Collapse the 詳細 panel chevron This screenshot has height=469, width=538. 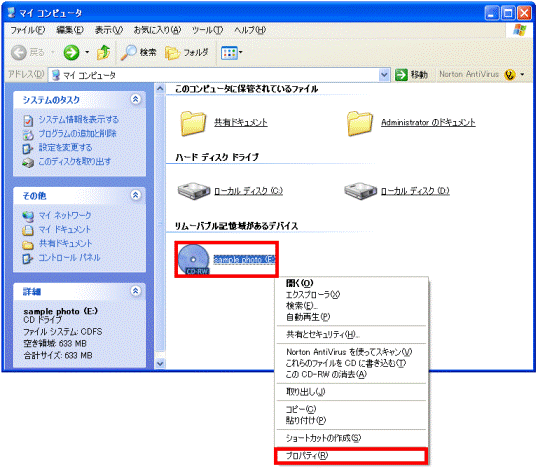[136, 291]
